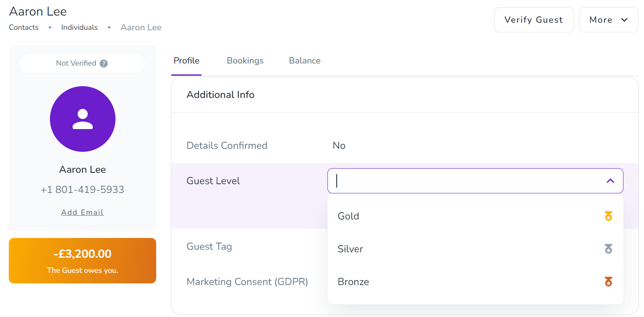The height and width of the screenshot is (317, 644).
Task: Open the Balance tab
Action: [304, 61]
